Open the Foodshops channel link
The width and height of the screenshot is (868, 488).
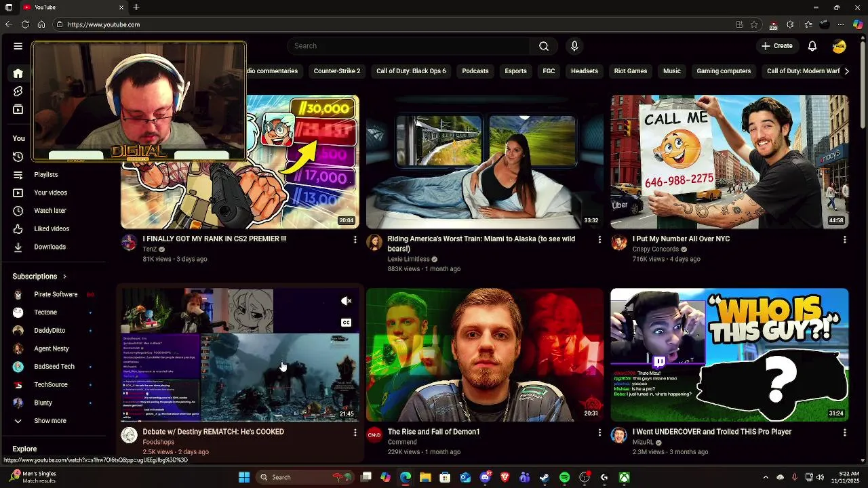click(158, 443)
